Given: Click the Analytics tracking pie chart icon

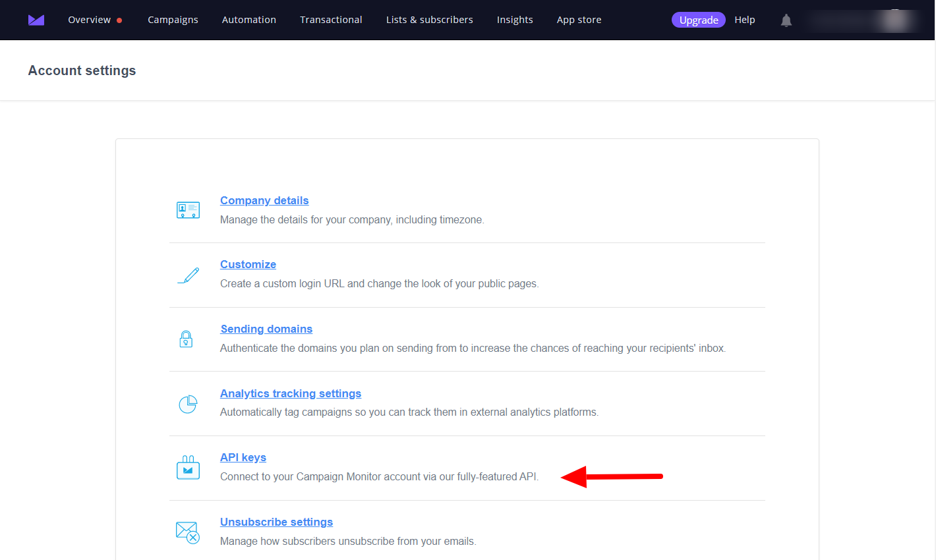Looking at the screenshot, I should (x=188, y=403).
